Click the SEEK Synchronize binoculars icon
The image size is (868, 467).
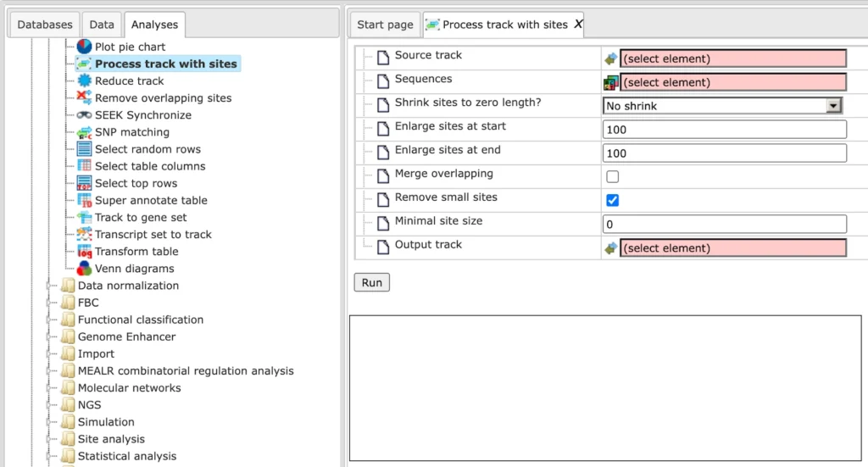tap(84, 115)
